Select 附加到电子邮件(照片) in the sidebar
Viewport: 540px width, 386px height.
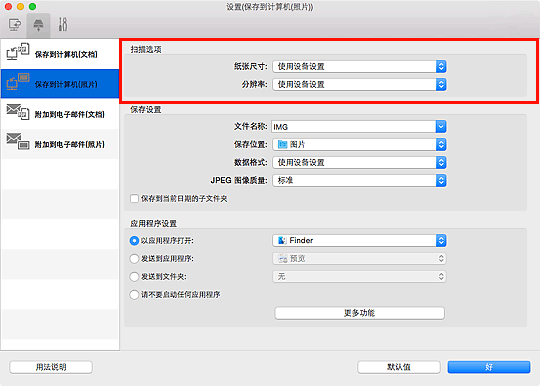pyautogui.click(x=60, y=144)
